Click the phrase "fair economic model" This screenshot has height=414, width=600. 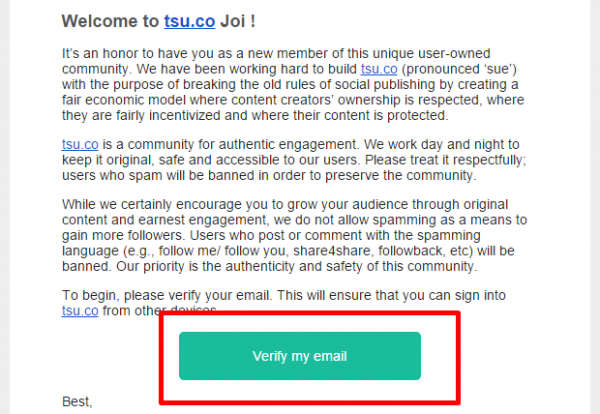[124, 100]
